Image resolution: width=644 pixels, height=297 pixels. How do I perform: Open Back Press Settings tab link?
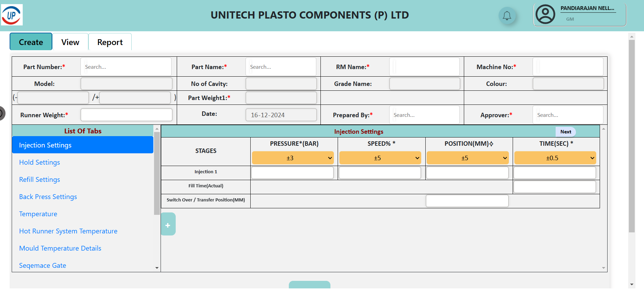tap(48, 197)
